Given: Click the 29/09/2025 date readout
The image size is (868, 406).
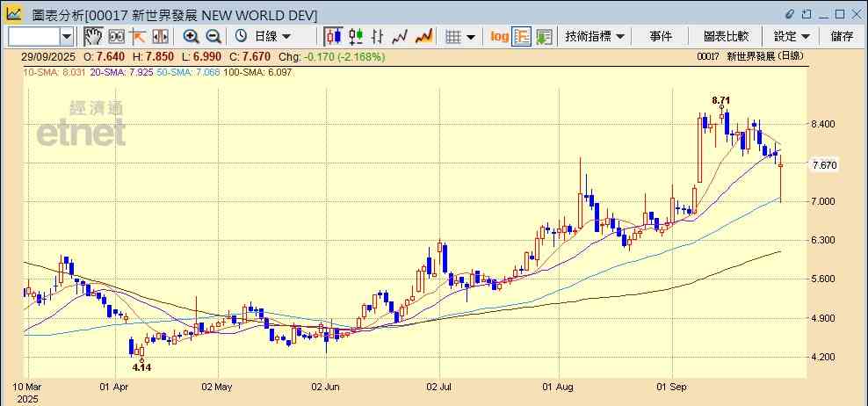Looking at the screenshot, I should tap(48, 56).
